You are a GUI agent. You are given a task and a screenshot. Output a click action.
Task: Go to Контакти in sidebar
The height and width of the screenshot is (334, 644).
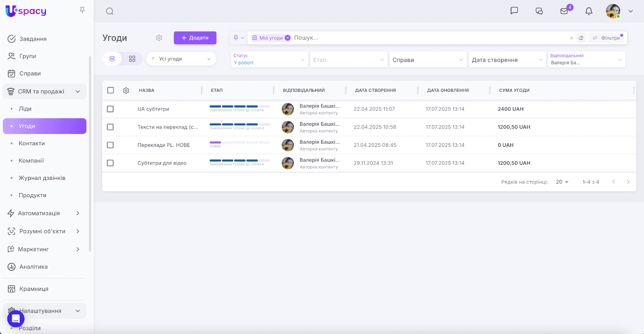32,144
